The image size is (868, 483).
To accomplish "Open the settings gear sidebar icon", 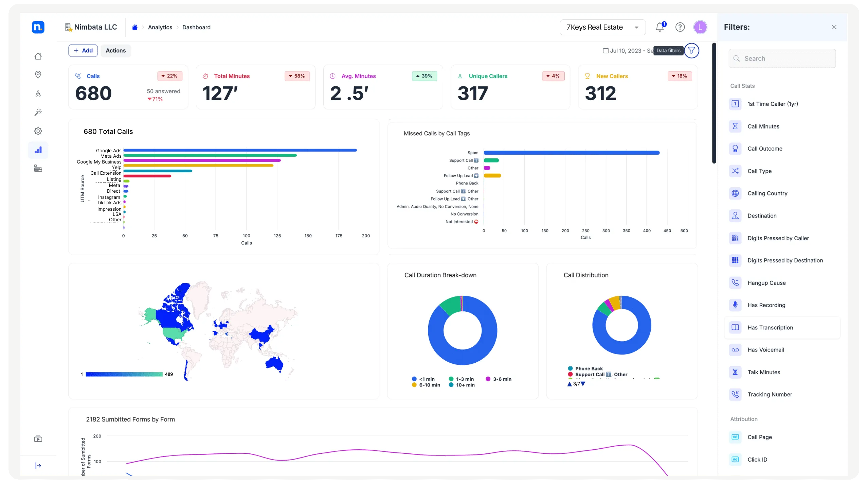I will 38,131.
